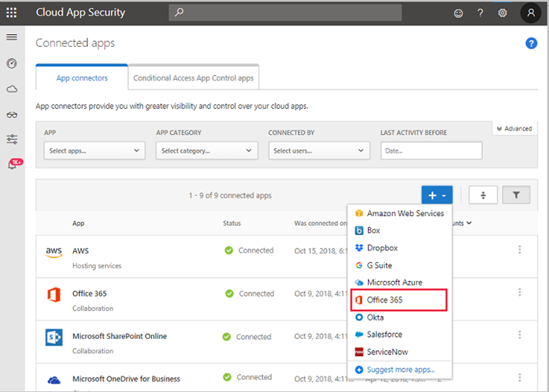Click the blue help circle beside Connected apps

(x=531, y=43)
